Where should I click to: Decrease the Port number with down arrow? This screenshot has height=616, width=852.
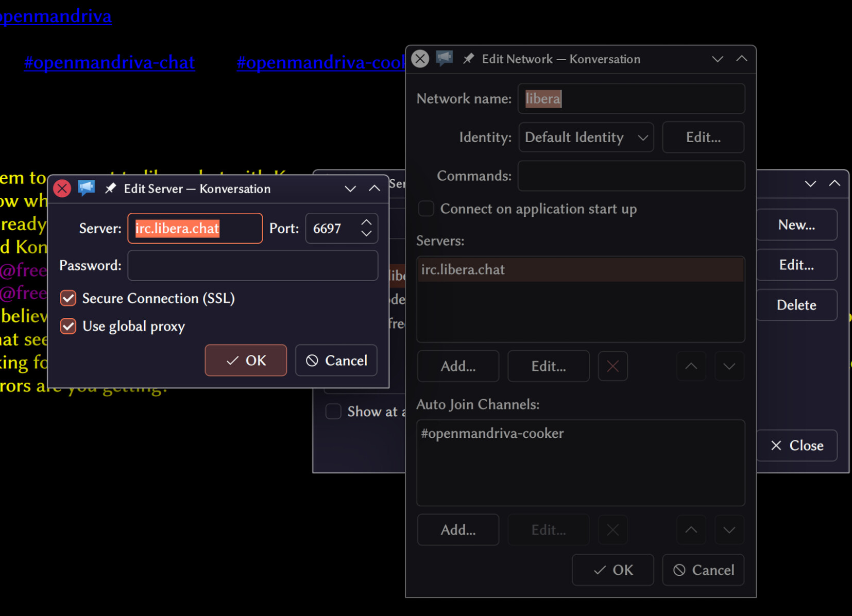(x=366, y=234)
